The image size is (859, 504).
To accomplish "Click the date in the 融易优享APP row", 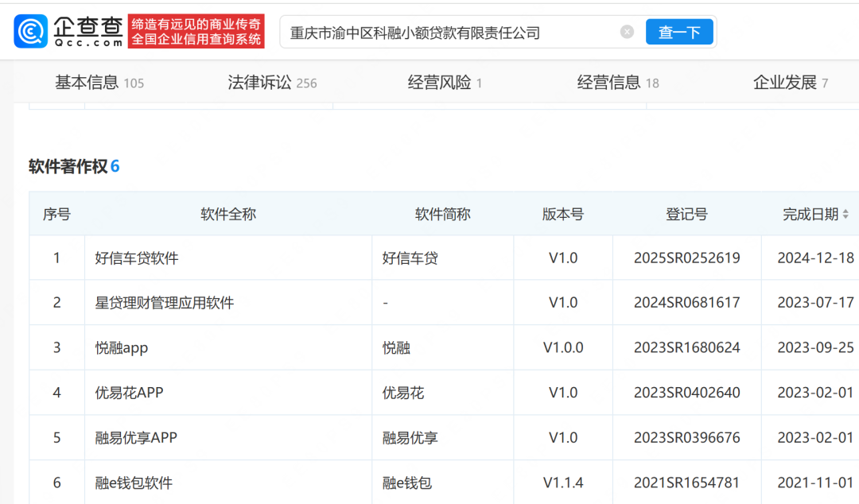I will pos(816,438).
